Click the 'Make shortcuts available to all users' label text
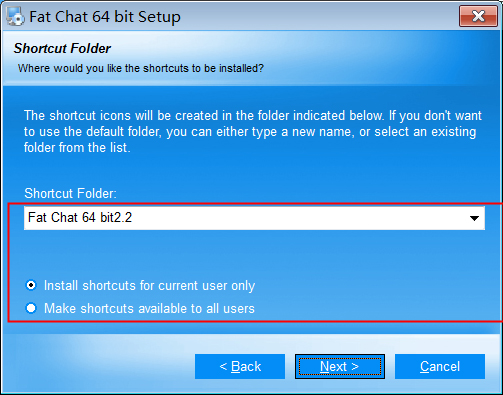 pyautogui.click(x=149, y=308)
